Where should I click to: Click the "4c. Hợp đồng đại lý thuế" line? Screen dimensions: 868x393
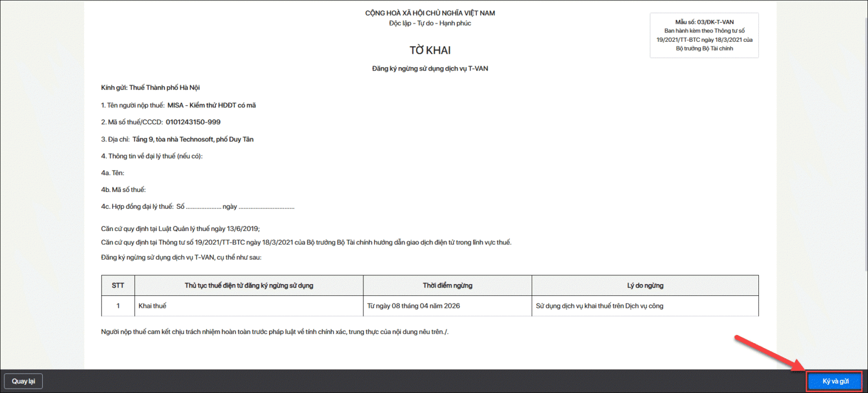point(197,207)
